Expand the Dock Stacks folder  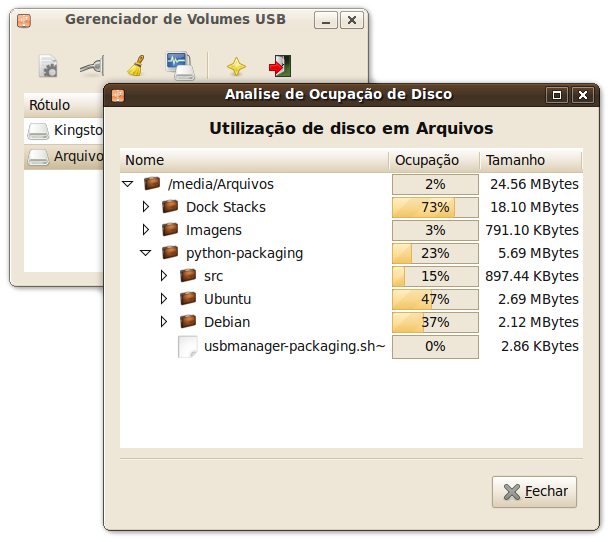click(146, 207)
